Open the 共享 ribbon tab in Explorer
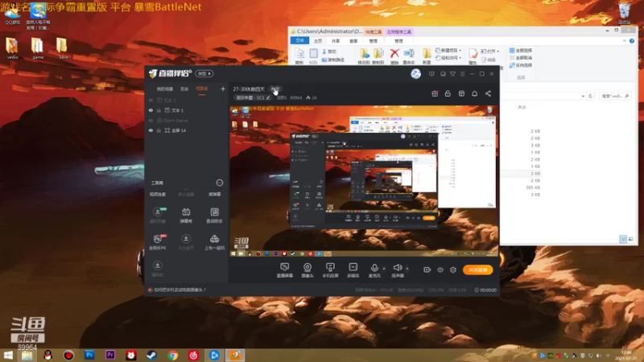This screenshot has height=362, width=644. [x=336, y=41]
